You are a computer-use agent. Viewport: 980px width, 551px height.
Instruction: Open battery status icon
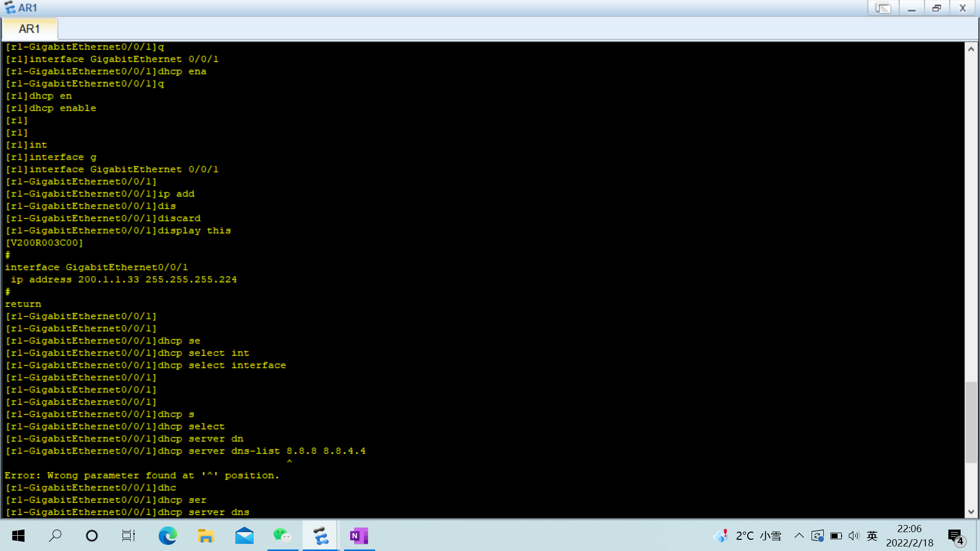pyautogui.click(x=836, y=536)
